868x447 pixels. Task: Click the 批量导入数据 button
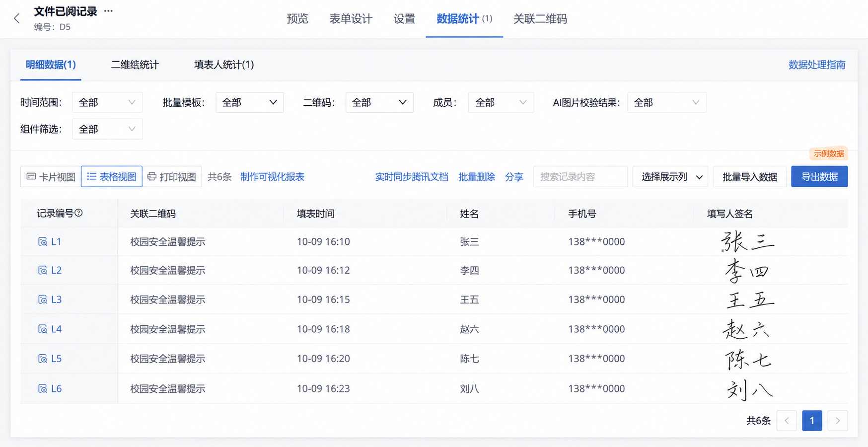pyautogui.click(x=750, y=177)
